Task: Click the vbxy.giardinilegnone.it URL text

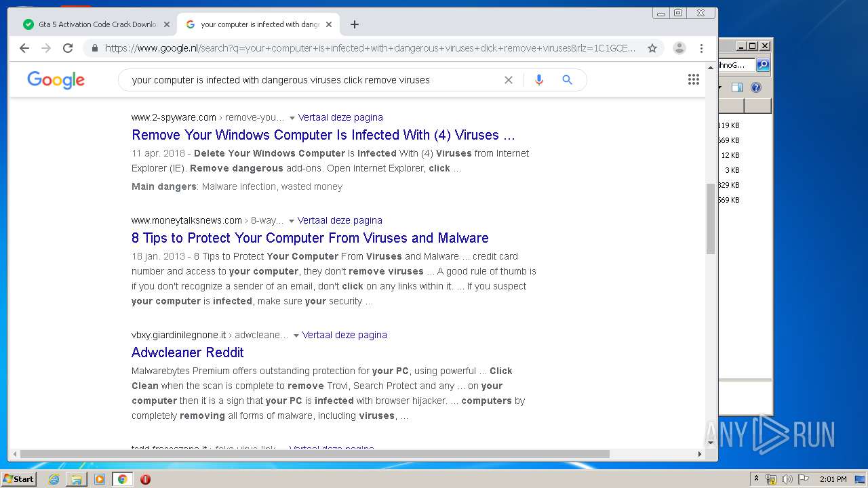Action: [178, 335]
